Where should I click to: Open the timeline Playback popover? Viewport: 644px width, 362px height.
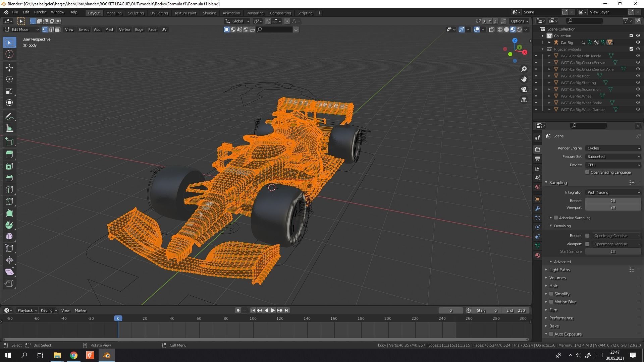(27, 310)
